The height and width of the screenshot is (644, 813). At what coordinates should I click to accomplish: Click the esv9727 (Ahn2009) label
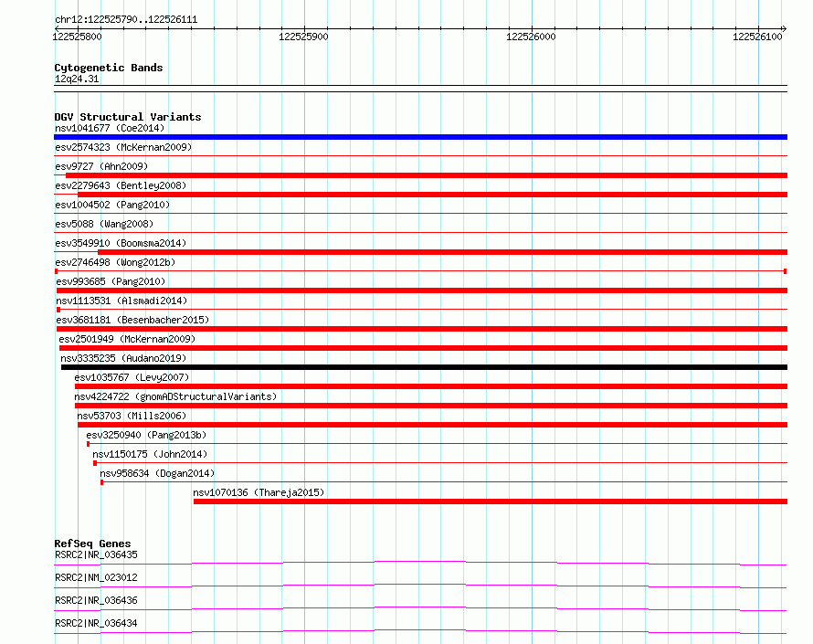(x=101, y=166)
